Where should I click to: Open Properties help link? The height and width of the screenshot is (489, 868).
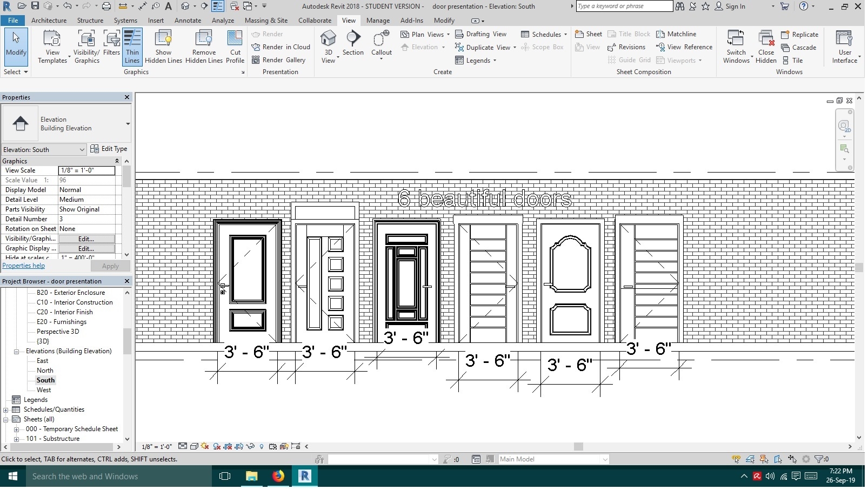click(x=23, y=265)
